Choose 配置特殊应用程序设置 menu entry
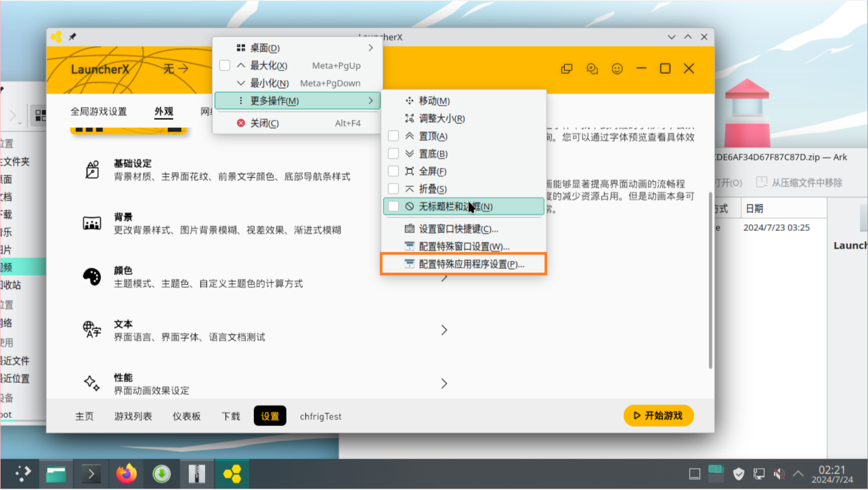Viewport: 868px width, 490px height. click(x=463, y=264)
